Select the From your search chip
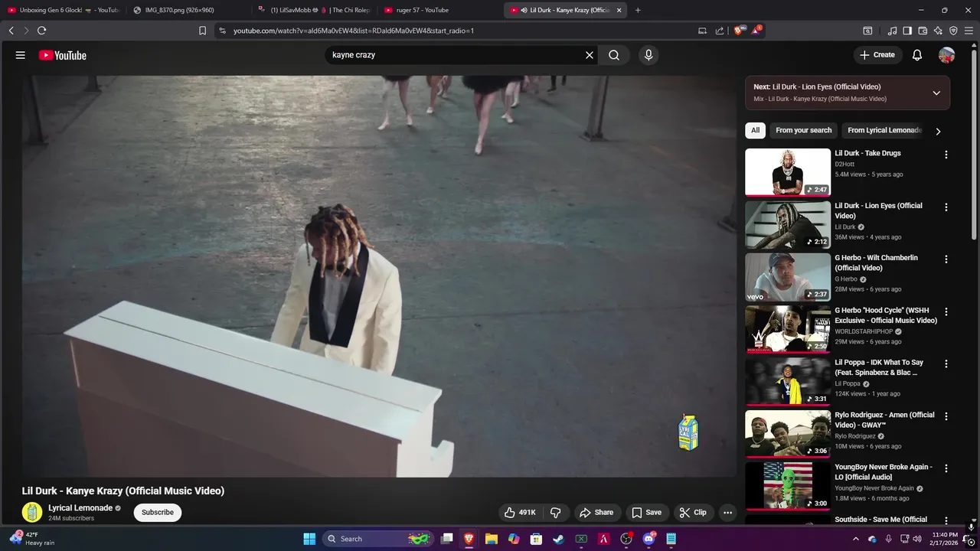980x551 pixels. point(803,130)
